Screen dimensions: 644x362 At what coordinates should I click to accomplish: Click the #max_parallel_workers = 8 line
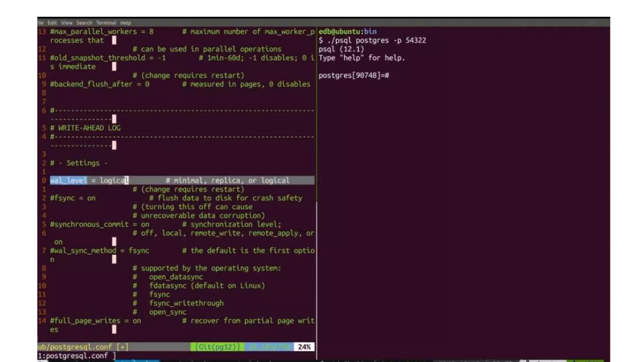(x=102, y=31)
